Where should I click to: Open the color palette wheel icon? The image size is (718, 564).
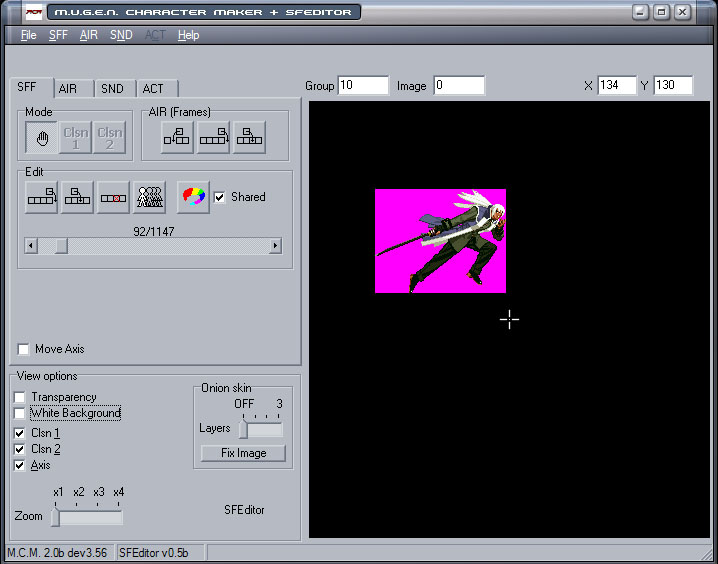tap(193, 197)
